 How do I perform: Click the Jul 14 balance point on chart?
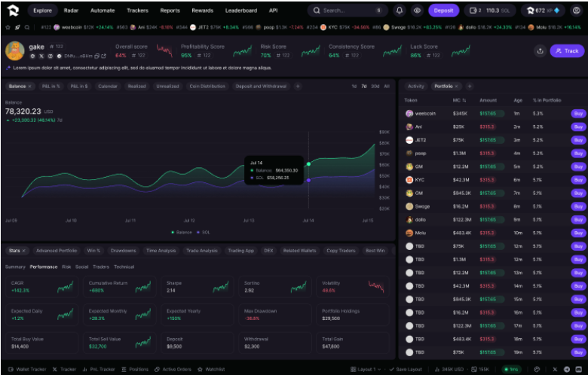pos(308,163)
